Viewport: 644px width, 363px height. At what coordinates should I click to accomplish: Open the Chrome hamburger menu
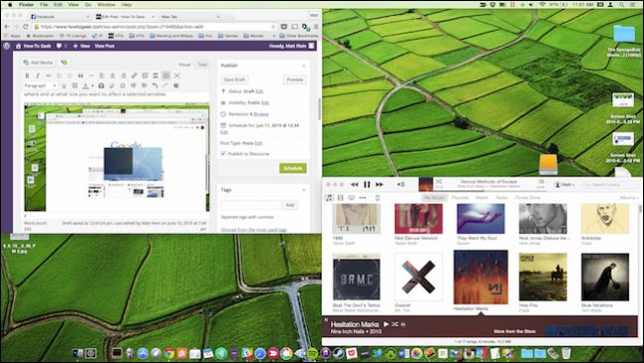(x=316, y=27)
